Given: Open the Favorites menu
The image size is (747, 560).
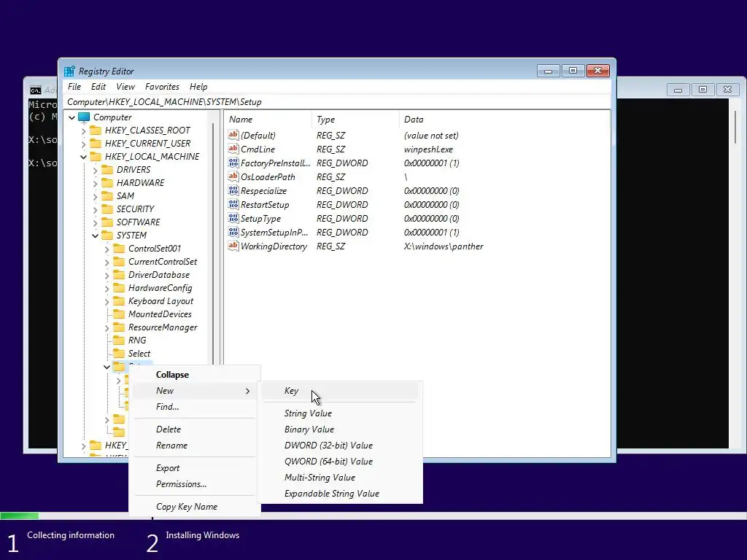Looking at the screenshot, I should (x=162, y=87).
